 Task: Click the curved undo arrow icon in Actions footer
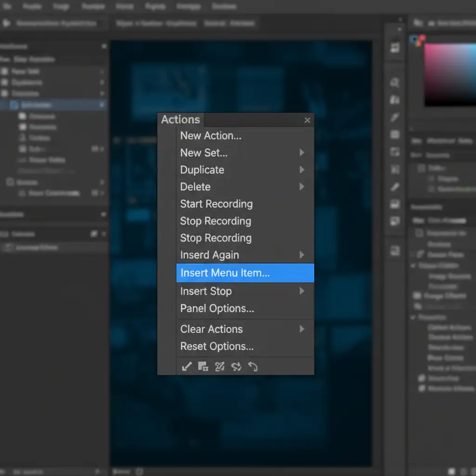(x=252, y=367)
